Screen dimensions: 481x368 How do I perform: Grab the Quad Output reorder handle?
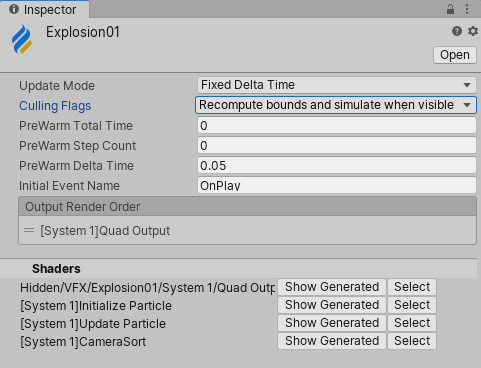[x=29, y=230]
